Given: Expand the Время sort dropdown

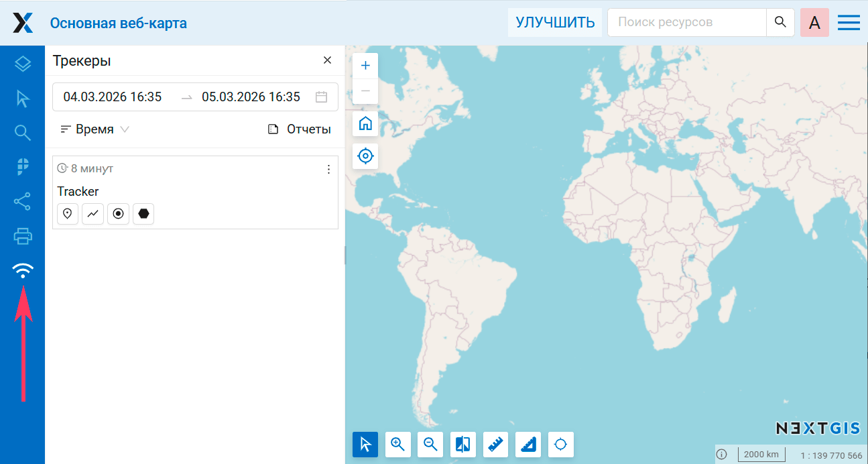Looking at the screenshot, I should coord(95,129).
